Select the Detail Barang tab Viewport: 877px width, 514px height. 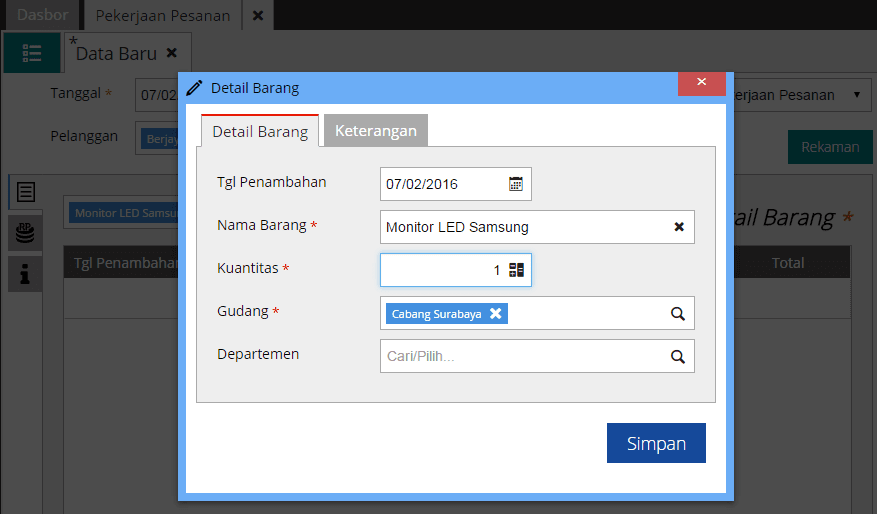click(x=260, y=131)
